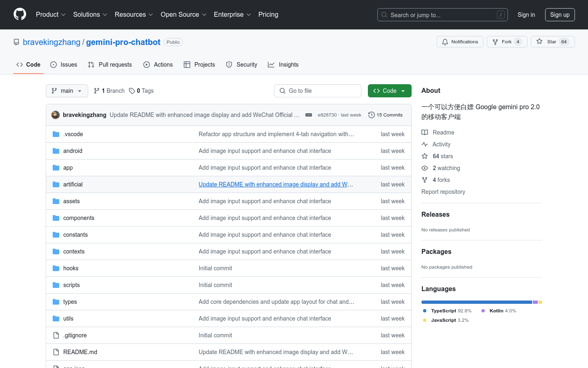Open the .gitignore file
Image resolution: width=588 pixels, height=368 pixels.
click(75, 335)
